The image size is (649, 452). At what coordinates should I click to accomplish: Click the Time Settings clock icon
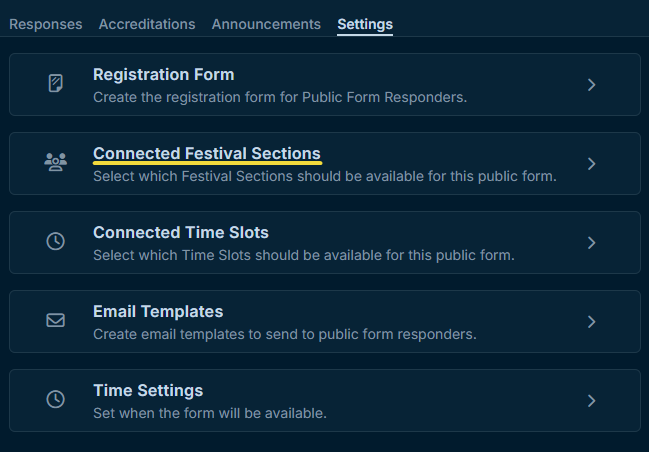tap(56, 400)
